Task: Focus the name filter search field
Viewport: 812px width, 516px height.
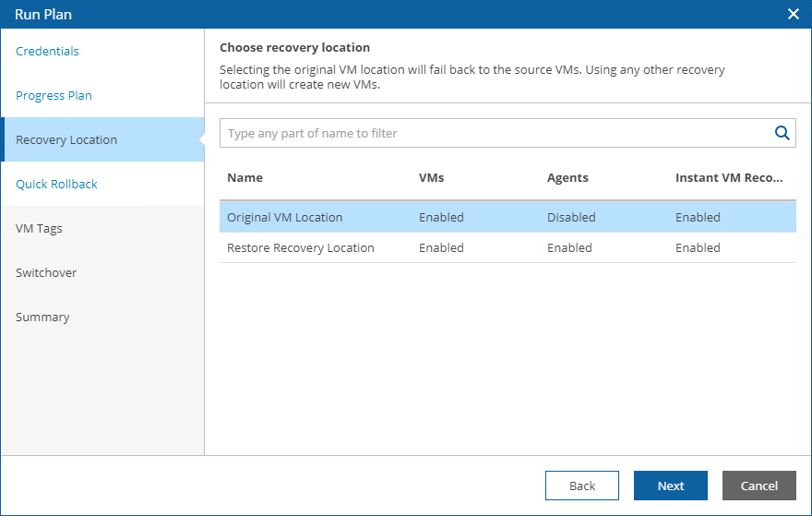Action: (494, 133)
